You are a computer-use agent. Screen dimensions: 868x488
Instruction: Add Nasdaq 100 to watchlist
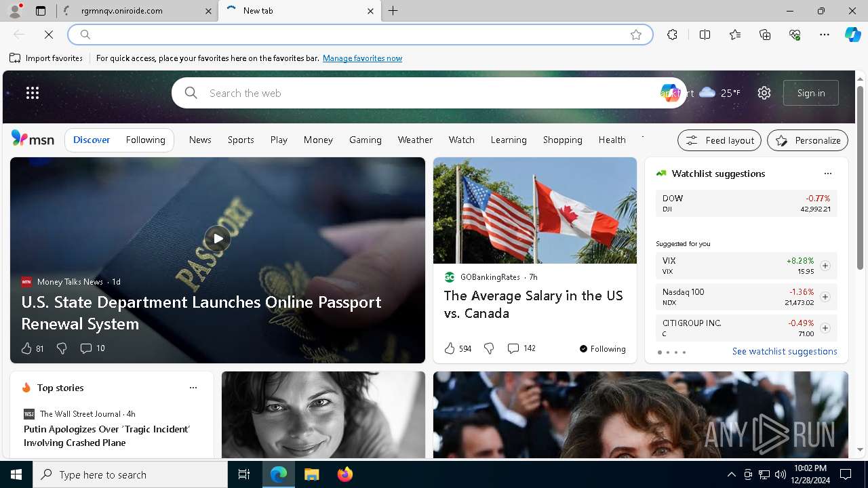[x=825, y=297]
